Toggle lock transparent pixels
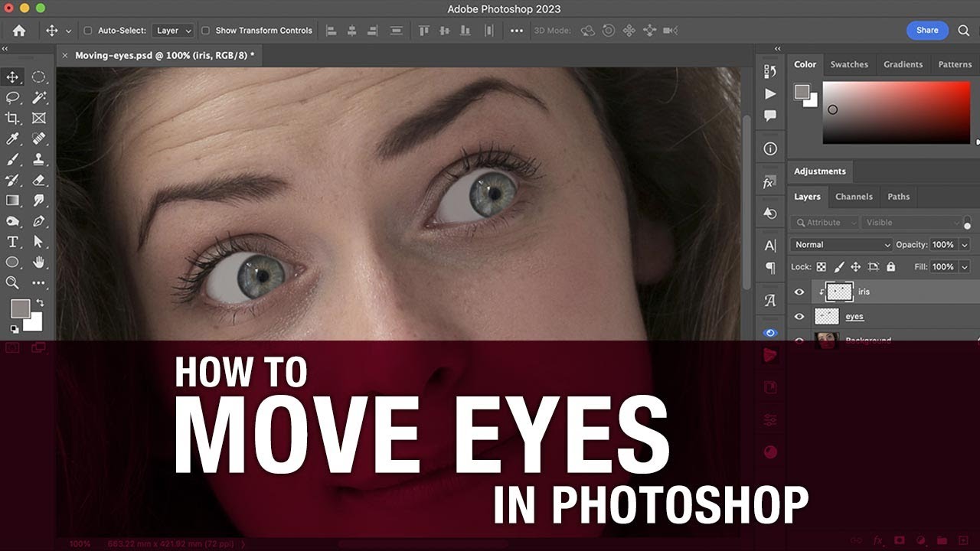The image size is (980, 551). coord(821,267)
